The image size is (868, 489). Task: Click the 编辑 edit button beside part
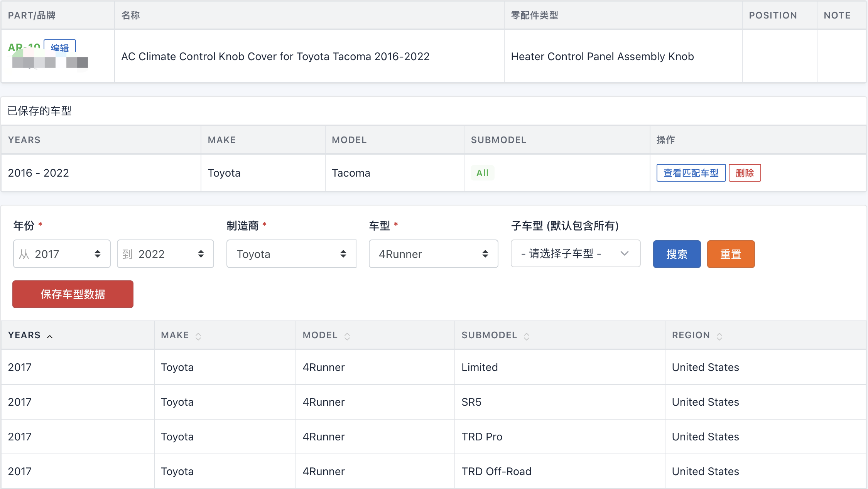pos(60,47)
